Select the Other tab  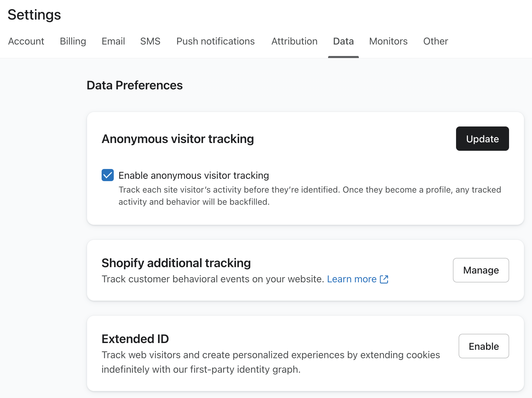[435, 41]
